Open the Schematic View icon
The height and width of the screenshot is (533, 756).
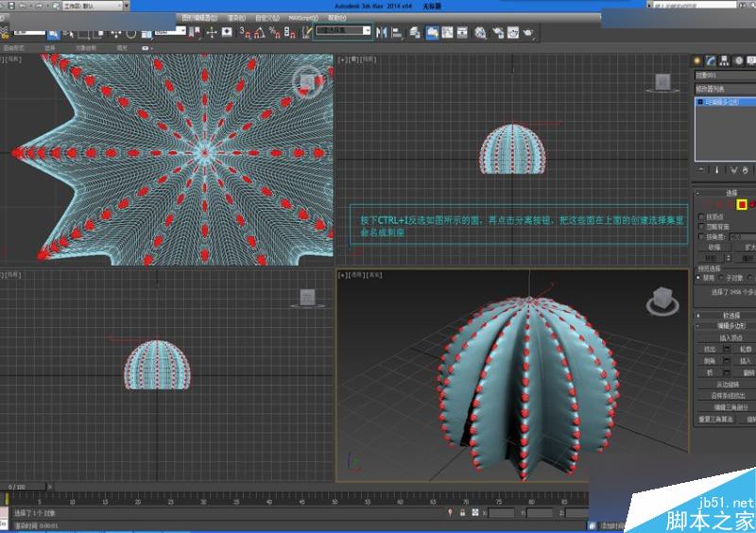pyautogui.click(x=462, y=32)
